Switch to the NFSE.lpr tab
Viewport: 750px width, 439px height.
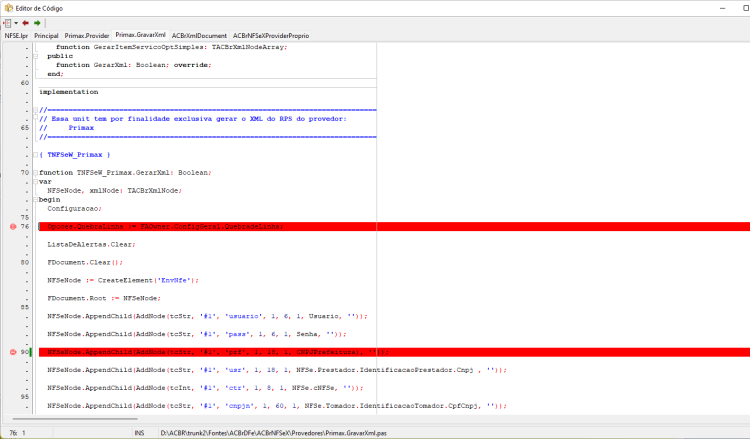tap(16, 35)
